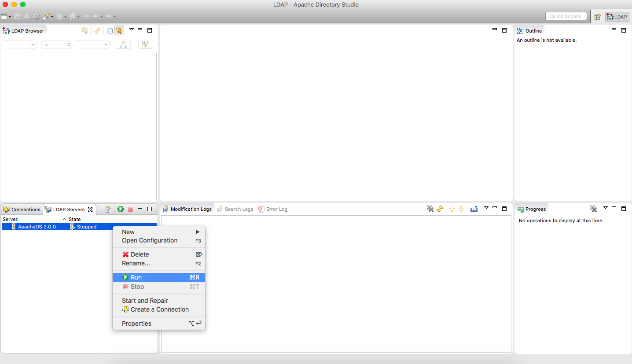Open Preferences via the gear toolbar icon
This screenshot has width=632, height=364.
[37, 16]
